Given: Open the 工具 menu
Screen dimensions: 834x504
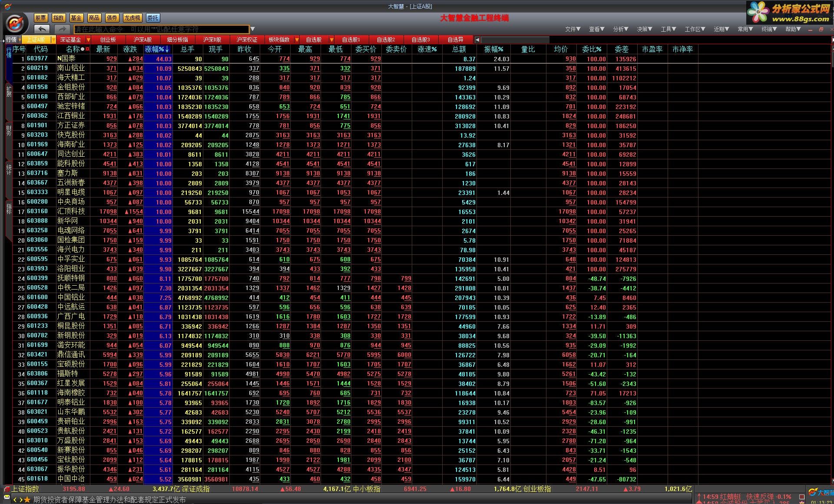Looking at the screenshot, I should click(x=669, y=29).
